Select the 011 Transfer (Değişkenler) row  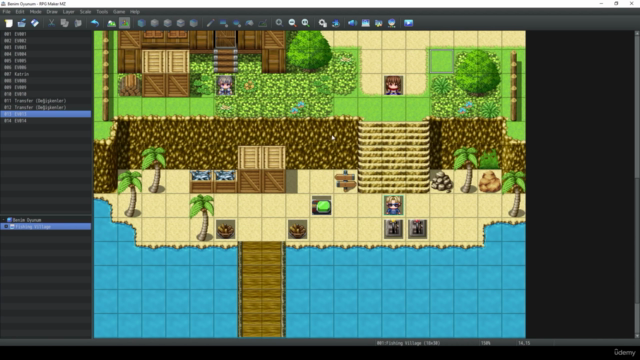click(46, 101)
